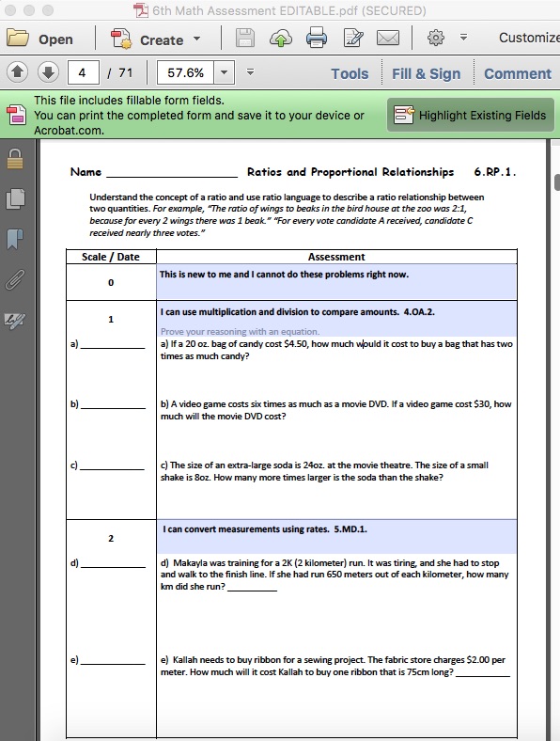Screen dimensions: 560x741
Task: Click the edit/sign document icon
Action: coord(353,38)
